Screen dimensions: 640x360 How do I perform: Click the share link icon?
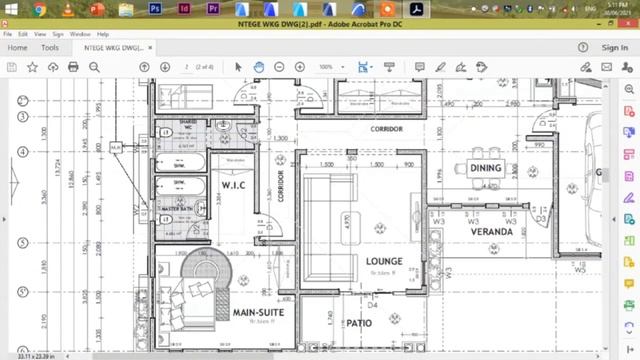pos(586,67)
